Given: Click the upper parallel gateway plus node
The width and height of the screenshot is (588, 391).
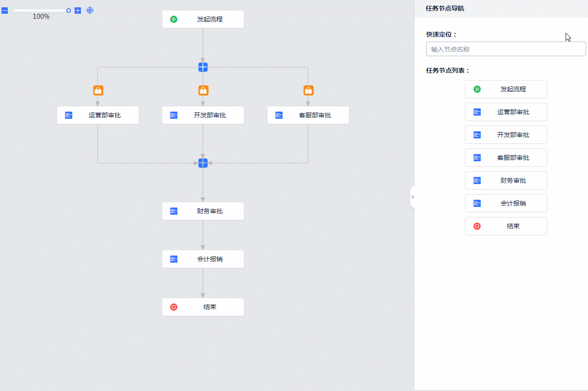Looking at the screenshot, I should click(203, 67).
